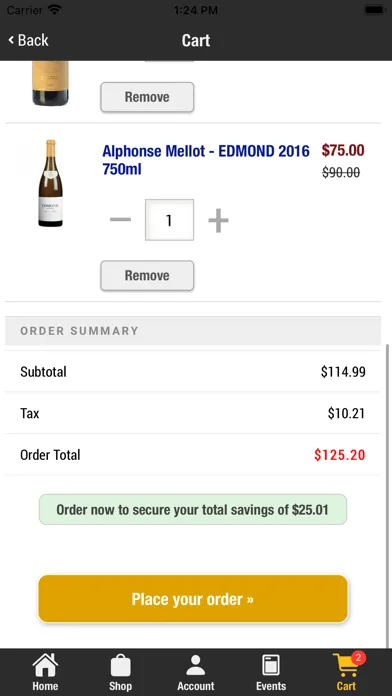The height and width of the screenshot is (696, 392).
Task: Open Alphonse Mellot EDMOND 2016 product link
Action: (206, 160)
